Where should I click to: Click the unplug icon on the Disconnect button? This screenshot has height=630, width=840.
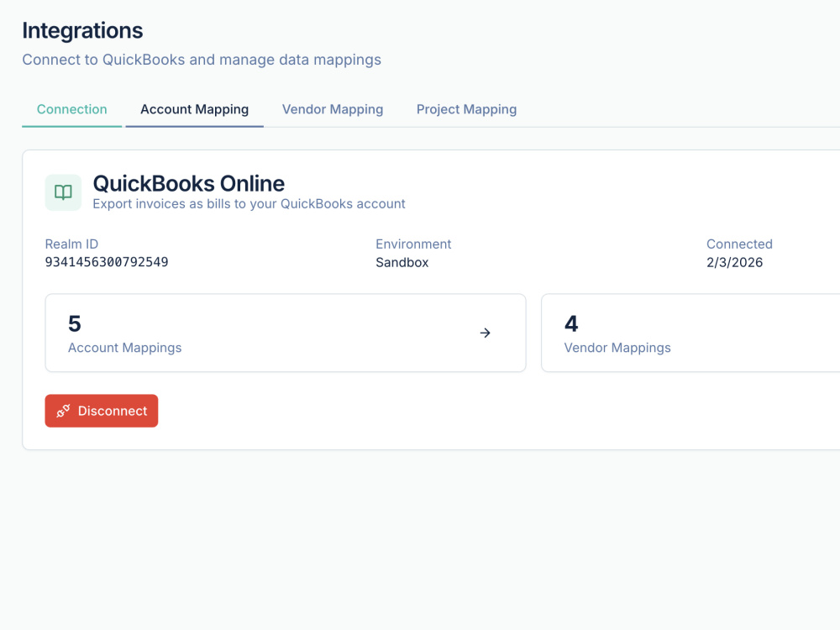click(63, 411)
